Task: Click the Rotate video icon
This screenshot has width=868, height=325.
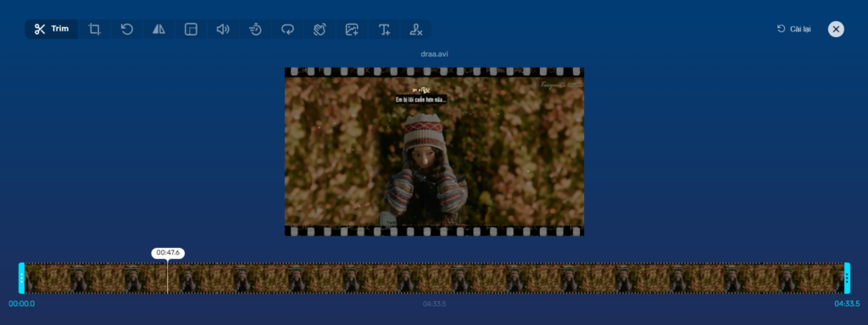Action: click(127, 30)
